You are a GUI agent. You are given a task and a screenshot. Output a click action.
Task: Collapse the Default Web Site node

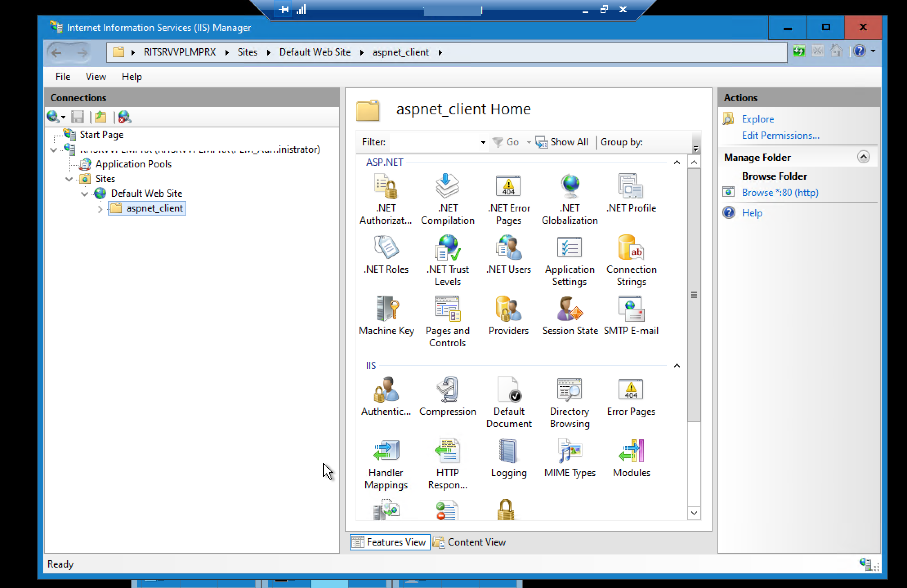pyautogui.click(x=85, y=194)
